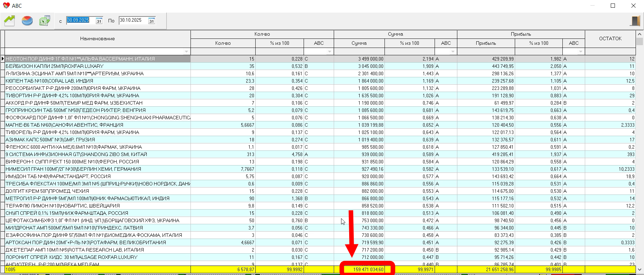The width and height of the screenshot is (644, 275).
Task: Focus the start date field 30.09.2025
Action: pos(81,21)
